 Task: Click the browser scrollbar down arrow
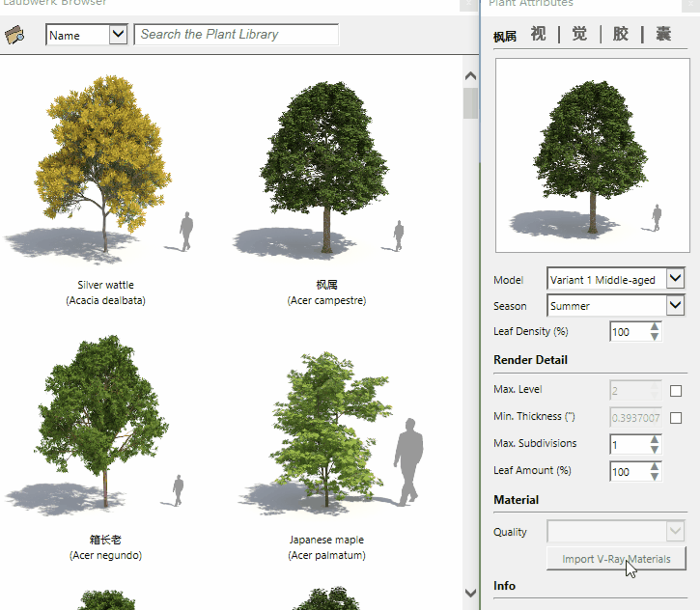470,593
